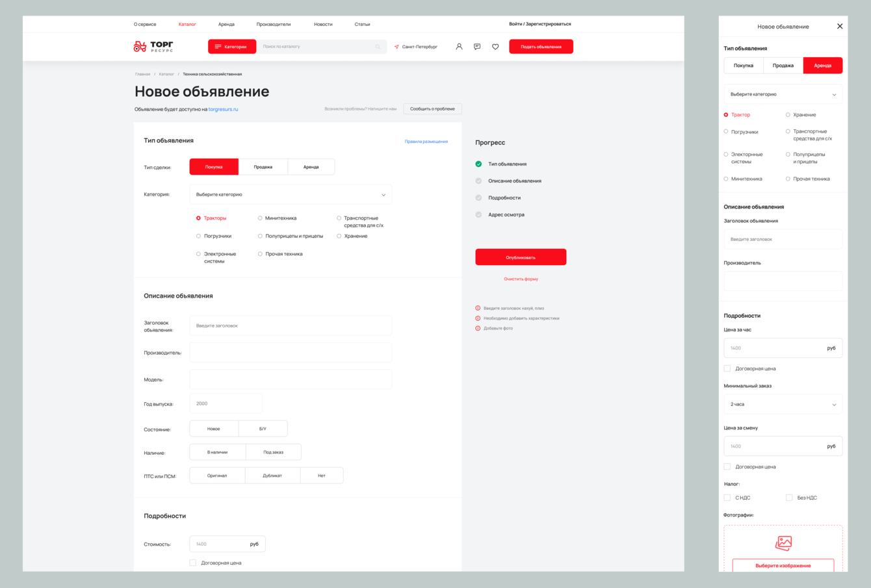Tick Договорная цена checkbox under Стоимость
This screenshot has height=588, width=871.
[x=192, y=563]
